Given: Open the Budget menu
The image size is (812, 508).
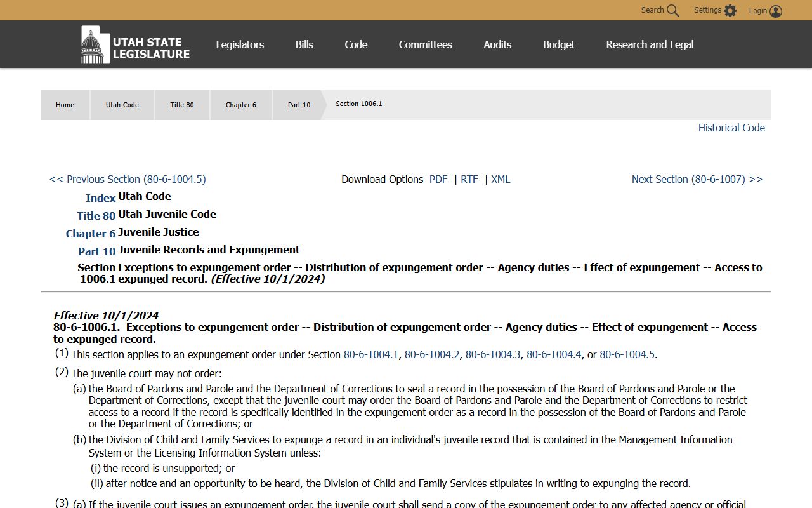Looking at the screenshot, I should [559, 44].
